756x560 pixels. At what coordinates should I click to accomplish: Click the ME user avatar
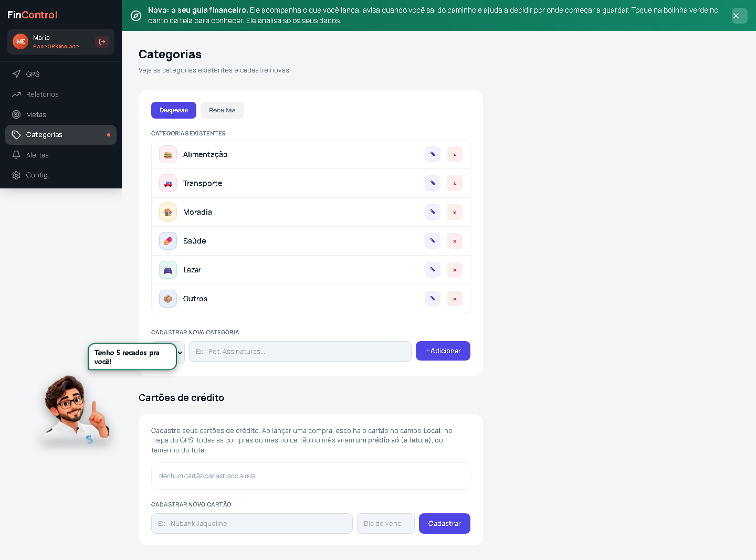pos(20,41)
